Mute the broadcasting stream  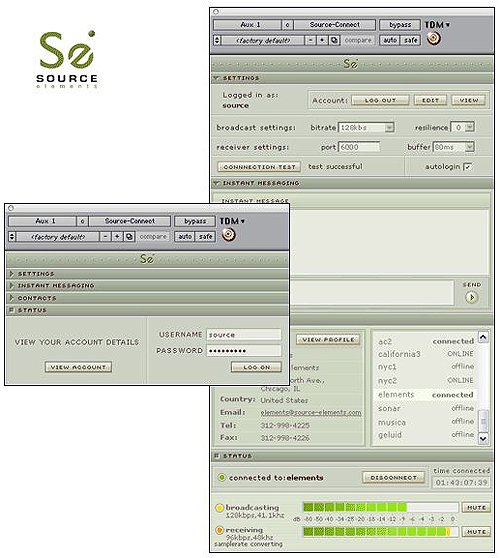(x=476, y=507)
